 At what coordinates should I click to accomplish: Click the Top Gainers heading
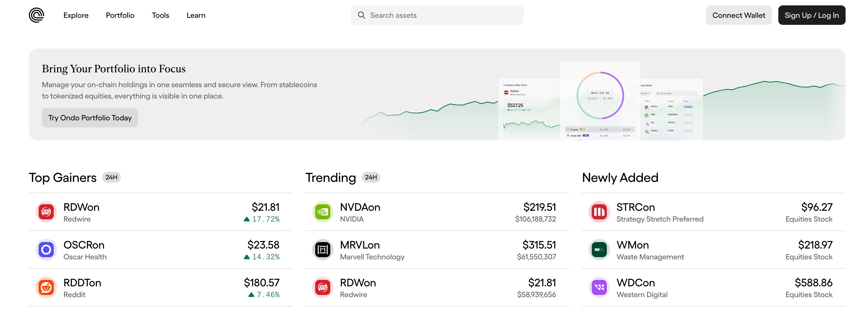(63, 178)
